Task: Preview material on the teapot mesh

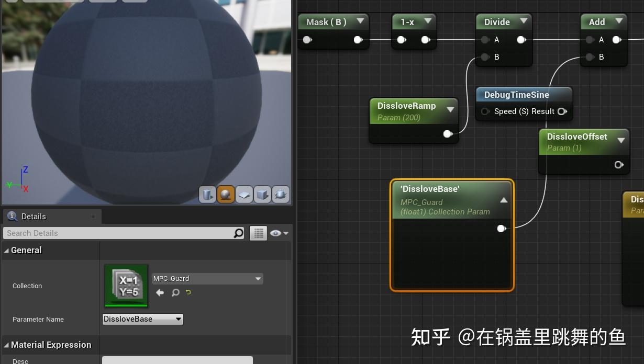Action: [x=281, y=194]
